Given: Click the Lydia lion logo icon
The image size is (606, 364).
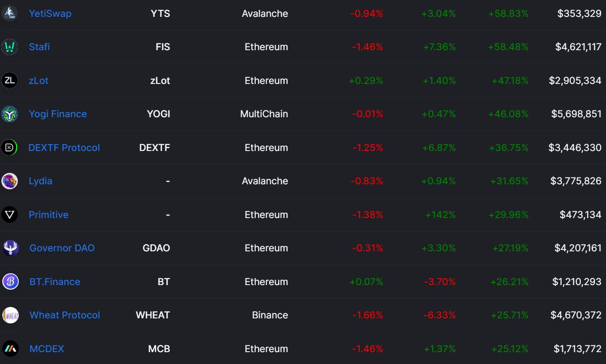Looking at the screenshot, I should pos(10,181).
